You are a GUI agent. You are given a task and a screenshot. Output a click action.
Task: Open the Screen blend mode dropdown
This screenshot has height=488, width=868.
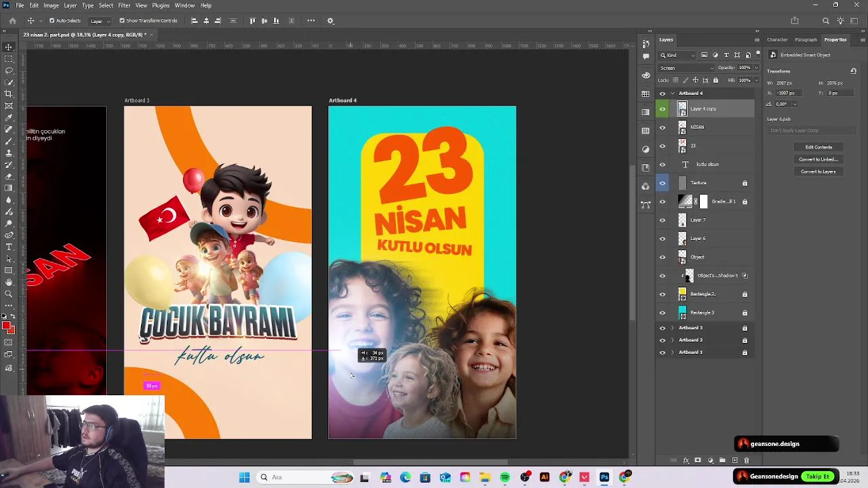687,68
